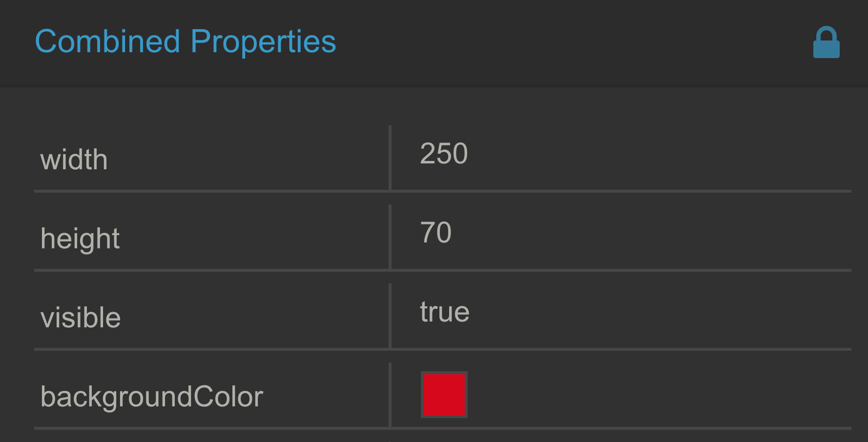Toggle the lock icon for Combined Properties
868x442 pixels.
click(x=826, y=42)
